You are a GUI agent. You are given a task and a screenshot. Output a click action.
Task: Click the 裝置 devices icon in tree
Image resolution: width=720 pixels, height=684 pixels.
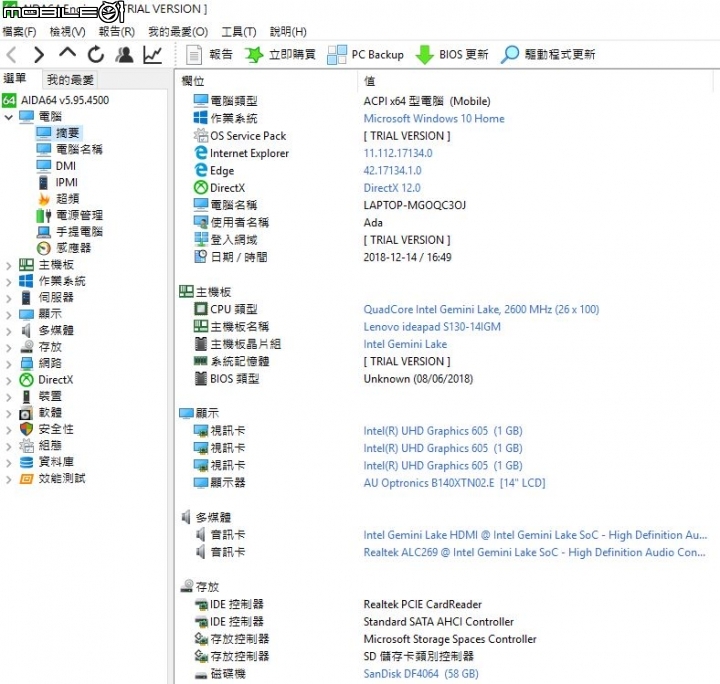coord(27,397)
